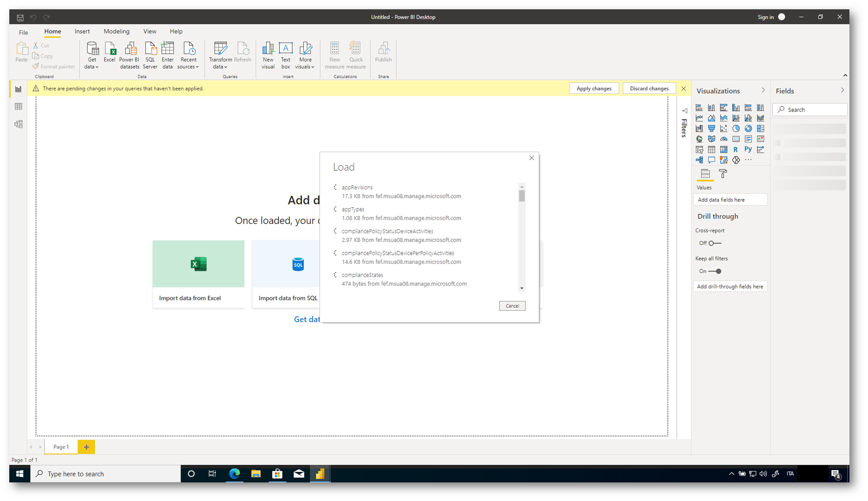
Task: Select the ribbon chart visual
Action: (761, 118)
